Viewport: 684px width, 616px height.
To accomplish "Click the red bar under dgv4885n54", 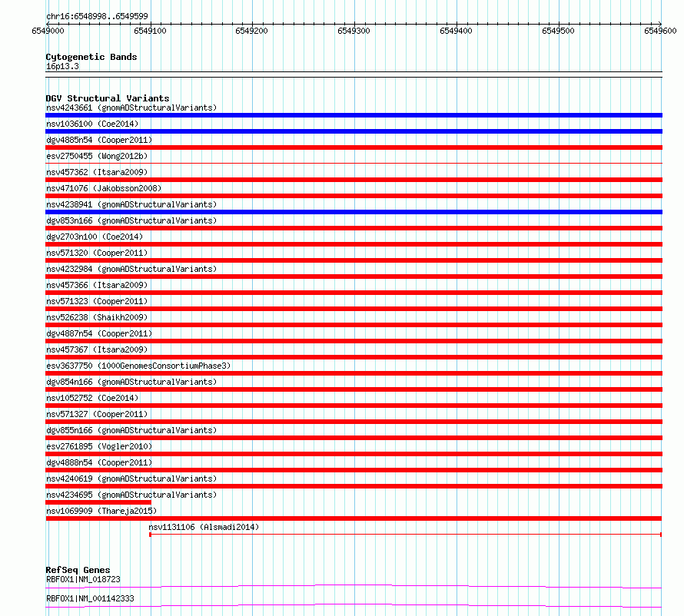I will (354, 147).
